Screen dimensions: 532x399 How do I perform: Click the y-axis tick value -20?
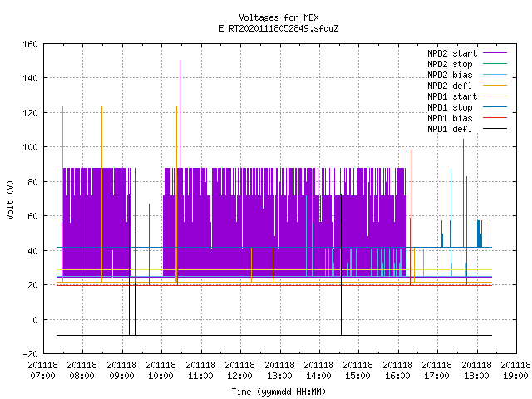point(30,355)
